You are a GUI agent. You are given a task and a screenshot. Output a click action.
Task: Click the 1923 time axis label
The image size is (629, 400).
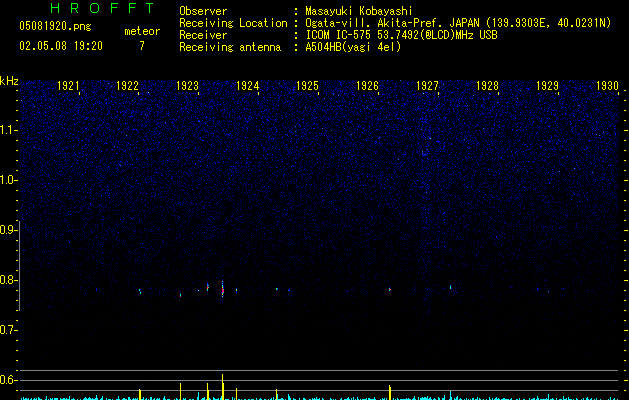pos(187,85)
